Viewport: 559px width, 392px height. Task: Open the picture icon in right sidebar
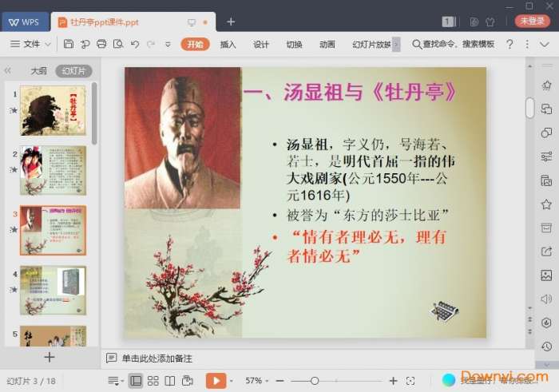coord(546,275)
